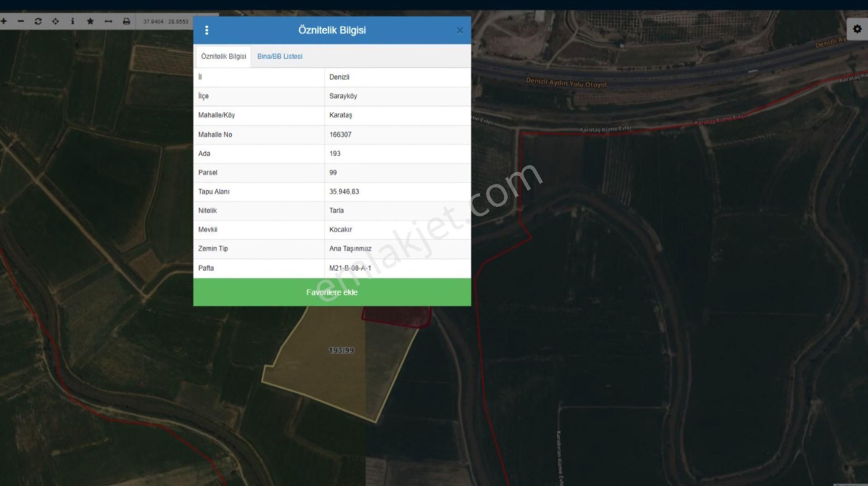868x486 pixels.
Task: Choose the distance measure tool
Action: pyautogui.click(x=108, y=21)
